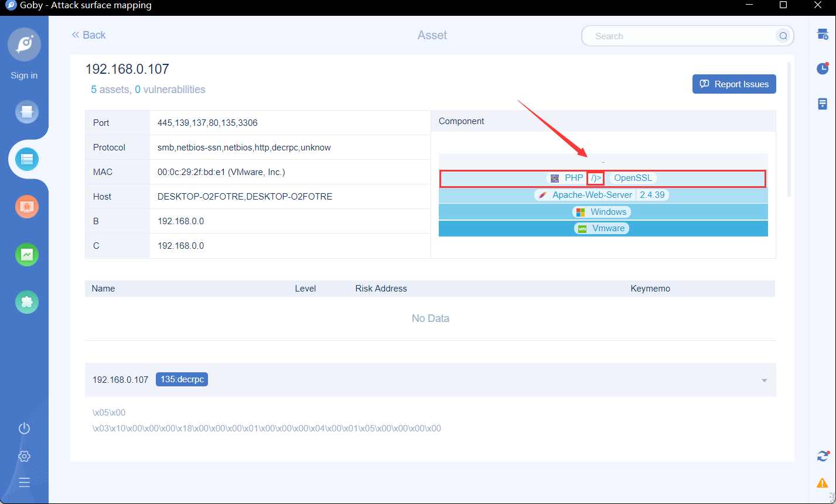Click the Report Issues button

point(734,84)
